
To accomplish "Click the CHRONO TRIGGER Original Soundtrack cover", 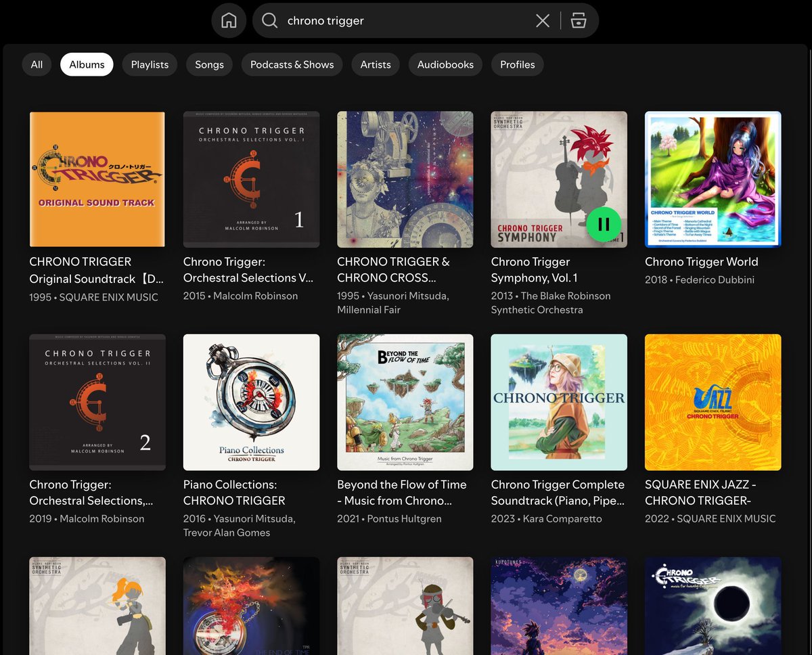I will (97, 179).
